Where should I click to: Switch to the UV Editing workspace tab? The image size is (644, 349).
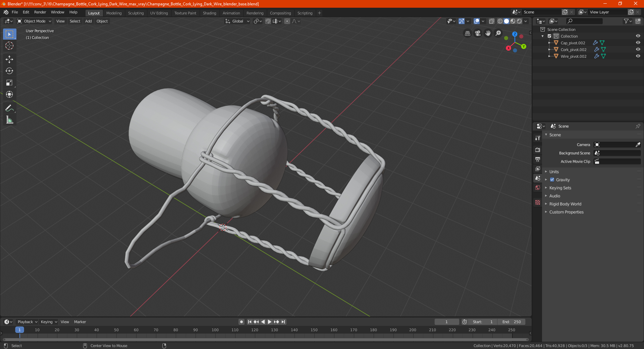[159, 13]
